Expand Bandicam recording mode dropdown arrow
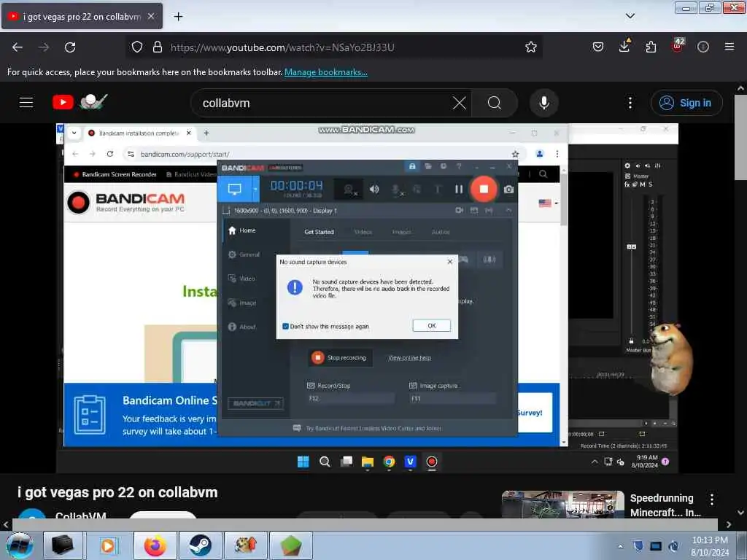The image size is (747, 560). pos(255,189)
